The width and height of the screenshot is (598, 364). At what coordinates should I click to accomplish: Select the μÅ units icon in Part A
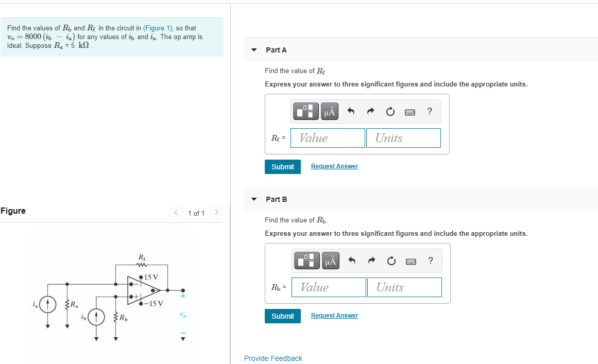[x=330, y=111]
